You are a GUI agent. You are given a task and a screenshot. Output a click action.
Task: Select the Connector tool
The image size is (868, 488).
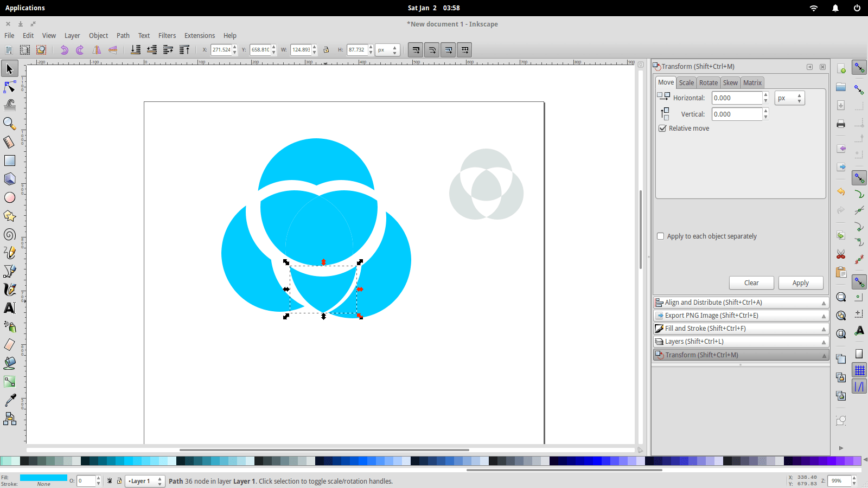click(x=10, y=419)
